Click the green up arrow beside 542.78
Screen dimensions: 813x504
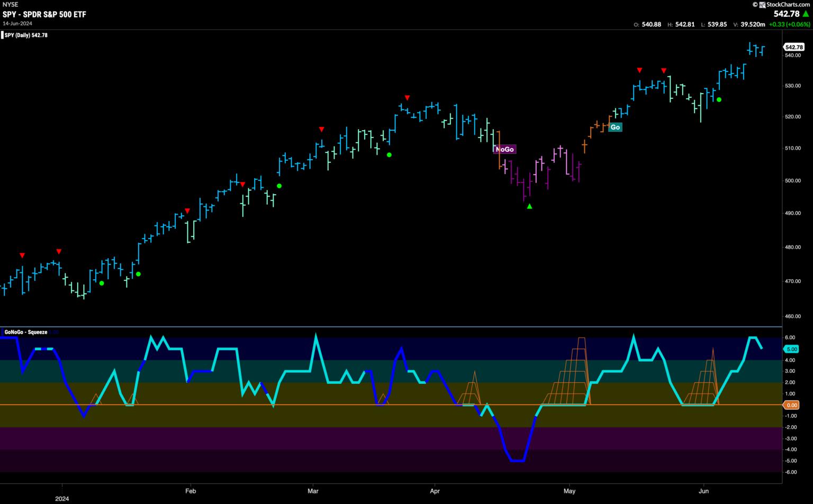point(806,14)
